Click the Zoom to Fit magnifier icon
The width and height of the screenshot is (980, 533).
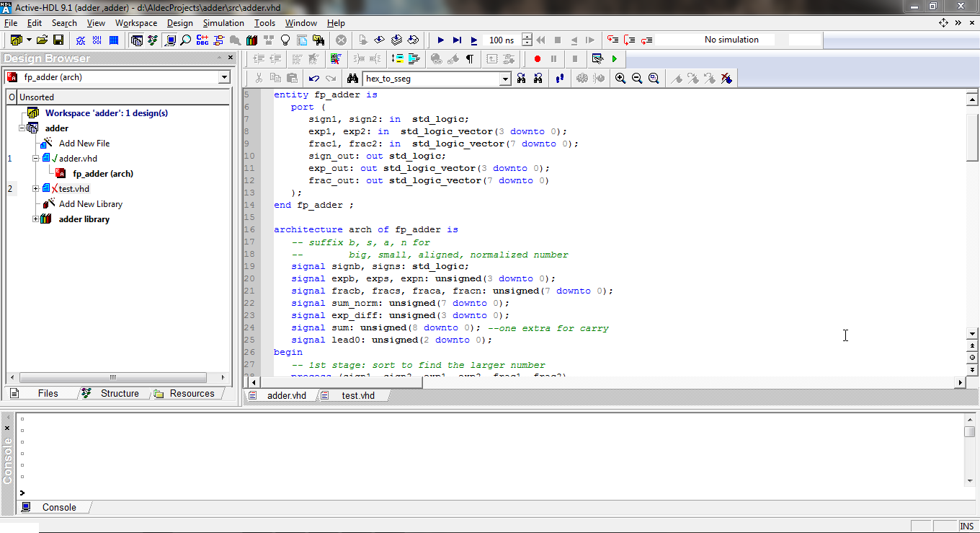(x=654, y=78)
